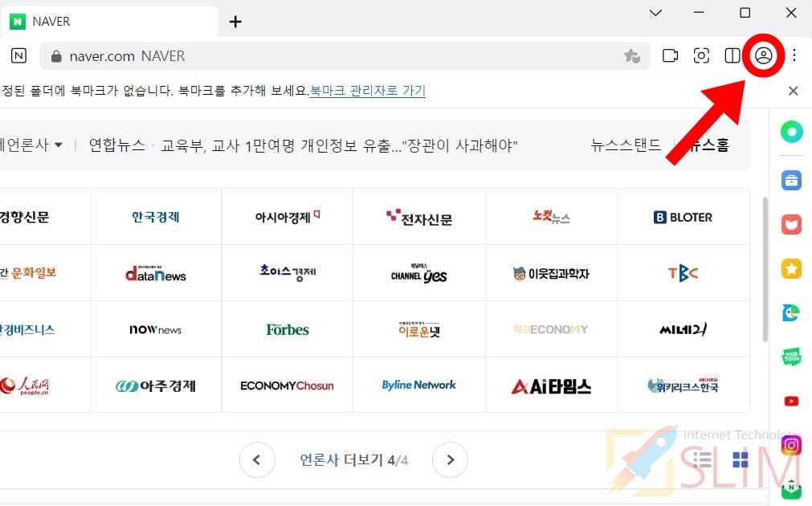This screenshot has width=812, height=506.
Task: Click the Naver home button beside the address bar
Action: coord(18,55)
